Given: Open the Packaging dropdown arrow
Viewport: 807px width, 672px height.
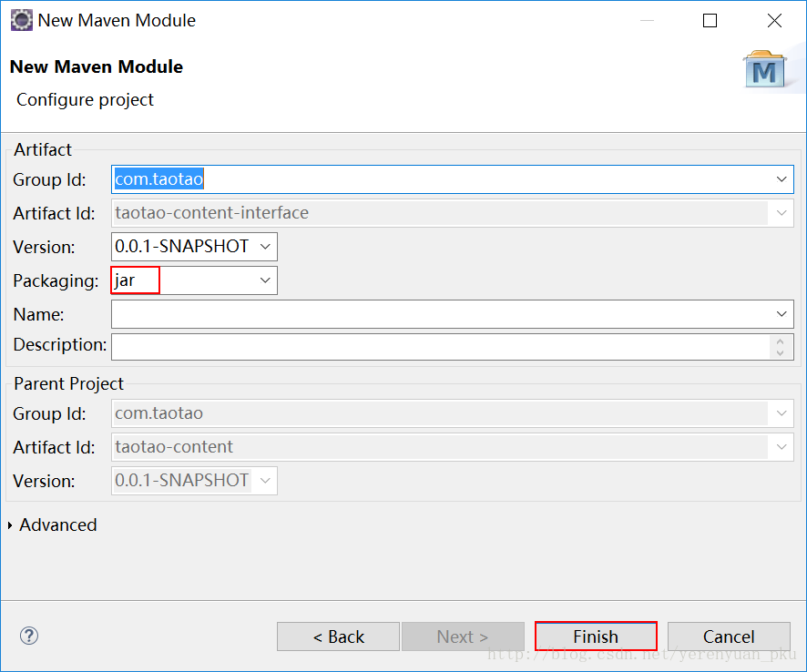Looking at the screenshot, I should [265, 280].
